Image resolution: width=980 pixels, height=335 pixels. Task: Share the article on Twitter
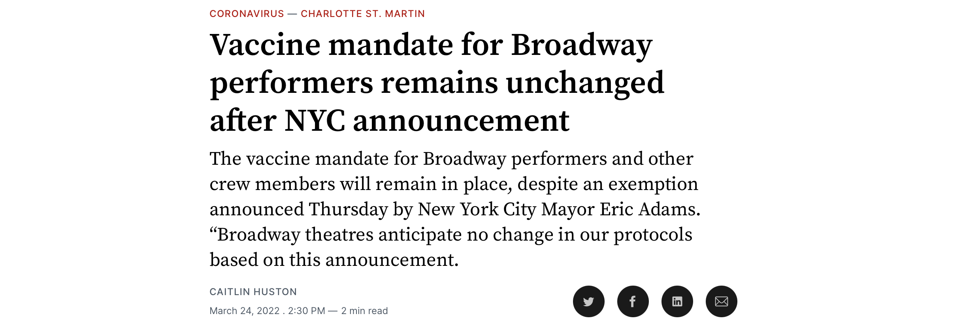pos(588,301)
